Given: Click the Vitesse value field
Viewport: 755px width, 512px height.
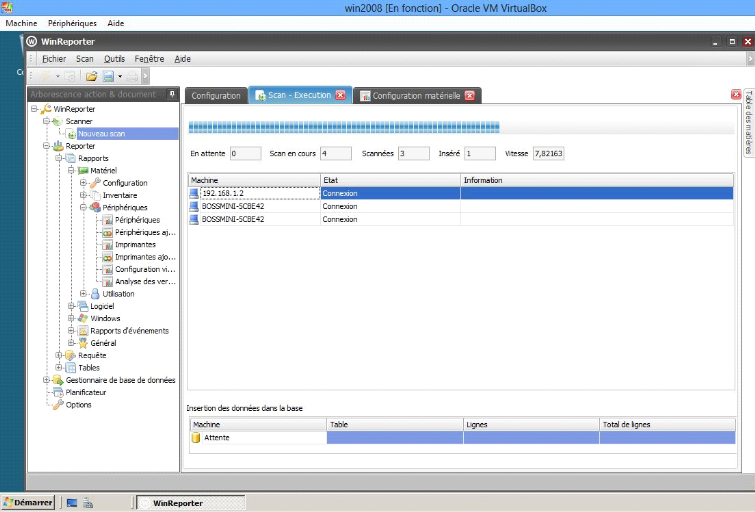Looking at the screenshot, I should click(x=548, y=154).
